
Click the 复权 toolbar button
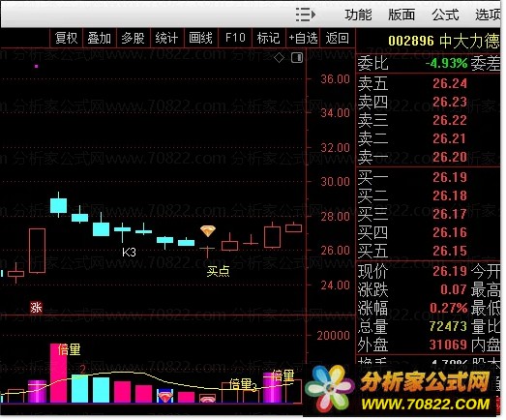67,38
